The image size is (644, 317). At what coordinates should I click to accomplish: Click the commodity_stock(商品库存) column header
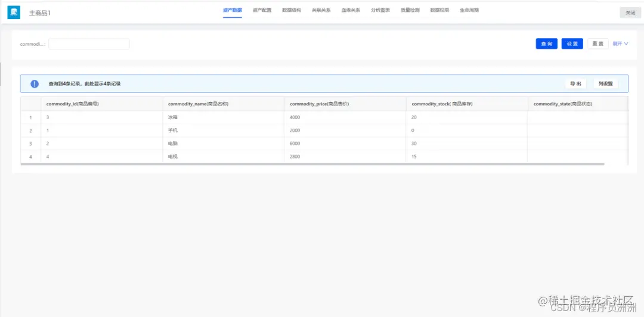click(467, 104)
